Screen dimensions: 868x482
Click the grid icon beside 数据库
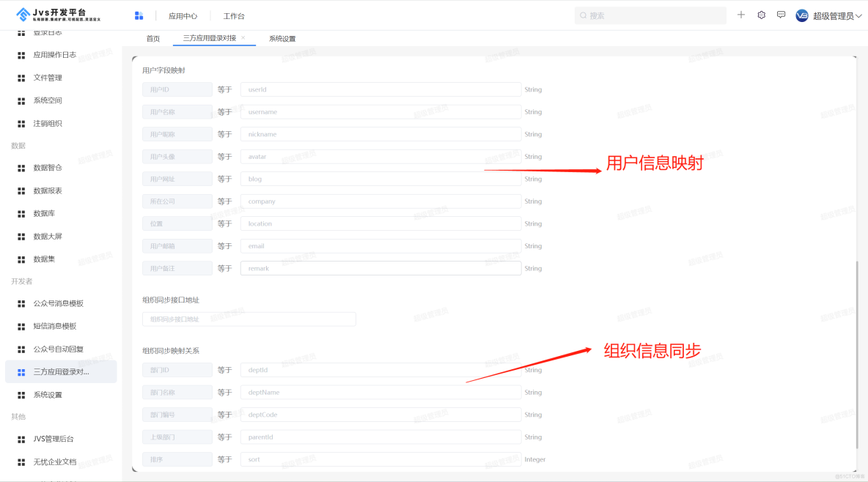21,214
